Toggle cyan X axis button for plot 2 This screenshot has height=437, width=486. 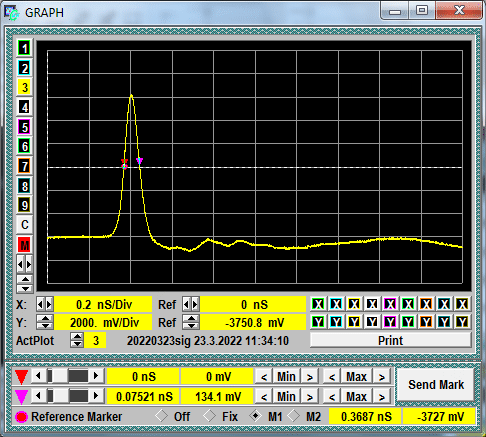click(x=336, y=304)
